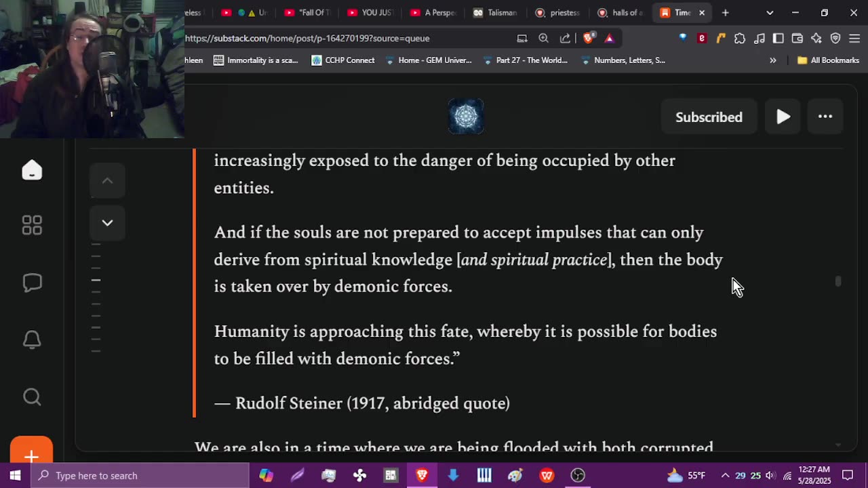Click the address bar URL field

coord(346,38)
